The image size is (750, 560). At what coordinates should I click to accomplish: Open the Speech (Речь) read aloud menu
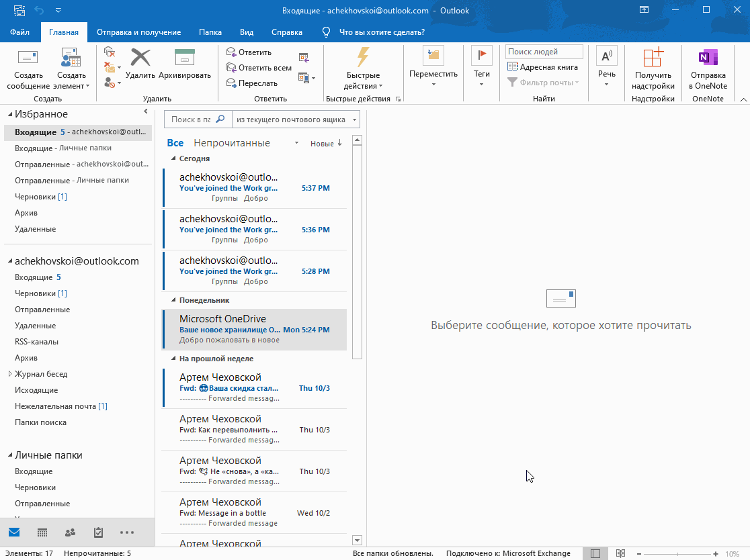tap(606, 68)
